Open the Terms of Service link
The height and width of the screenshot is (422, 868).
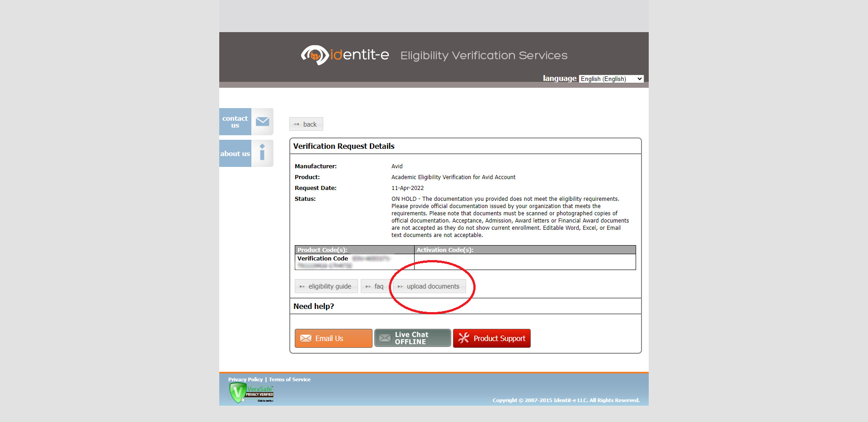(x=290, y=379)
